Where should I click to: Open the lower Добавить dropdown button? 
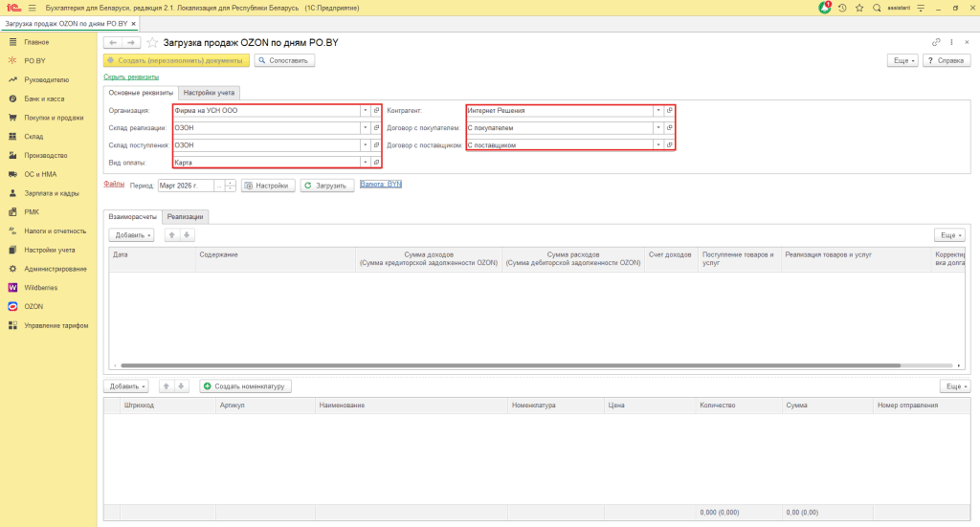click(x=126, y=386)
